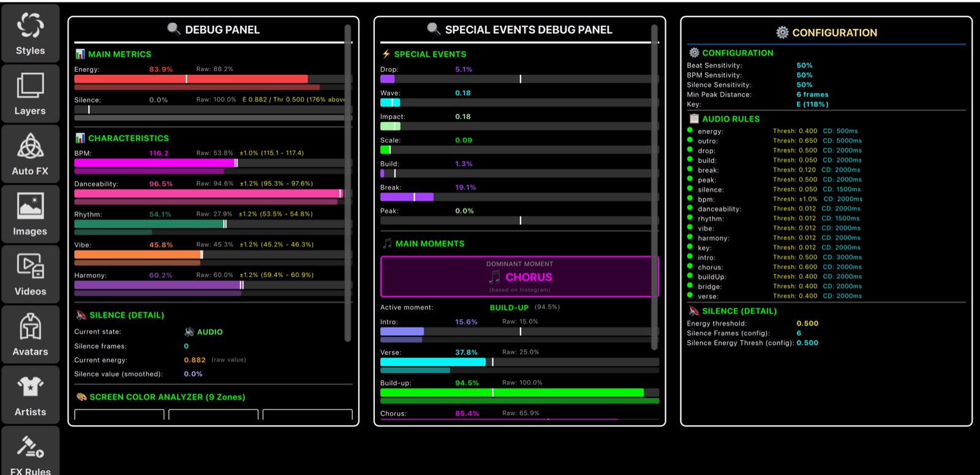Click the BPM value 116.2
This screenshot has height=475, width=980.
(x=159, y=153)
